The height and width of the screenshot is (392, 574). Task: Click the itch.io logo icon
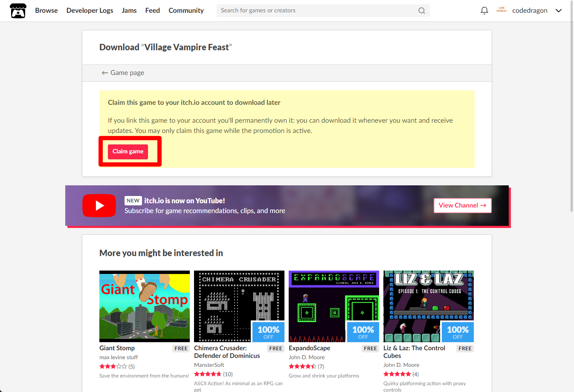pyautogui.click(x=18, y=11)
